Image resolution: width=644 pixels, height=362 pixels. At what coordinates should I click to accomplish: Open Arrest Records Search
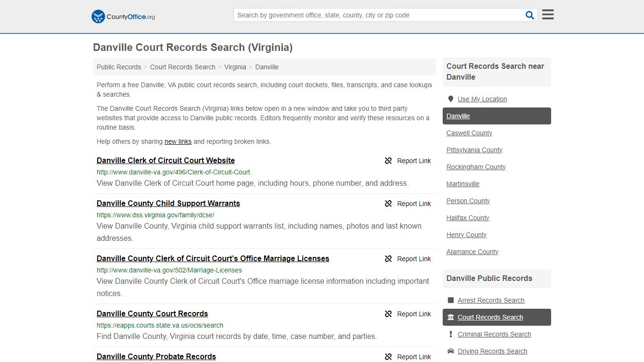(x=491, y=300)
